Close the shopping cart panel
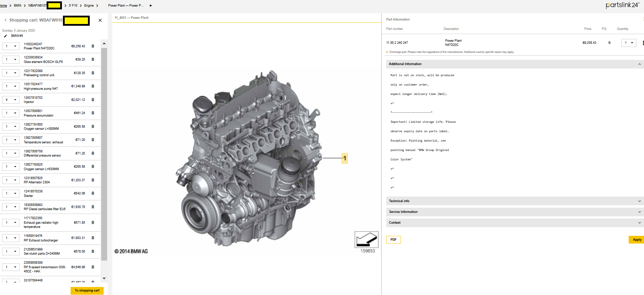The height and width of the screenshot is (295, 644). tap(100, 20)
